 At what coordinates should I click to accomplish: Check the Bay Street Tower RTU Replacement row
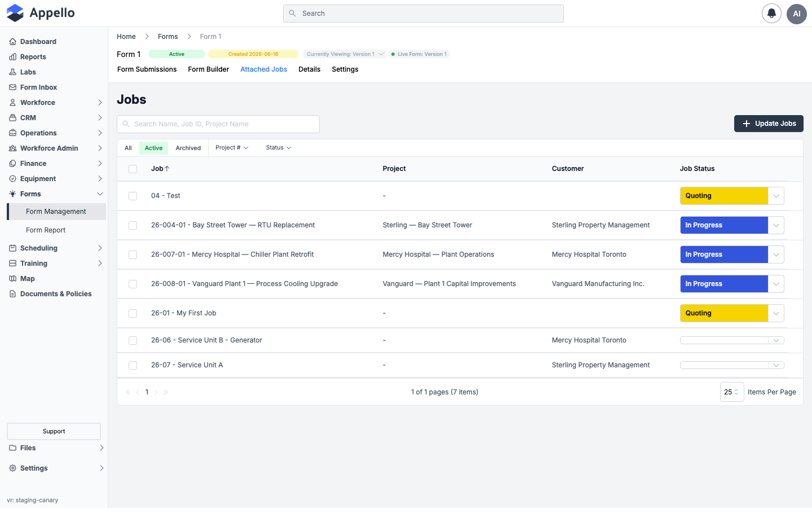[x=133, y=225]
